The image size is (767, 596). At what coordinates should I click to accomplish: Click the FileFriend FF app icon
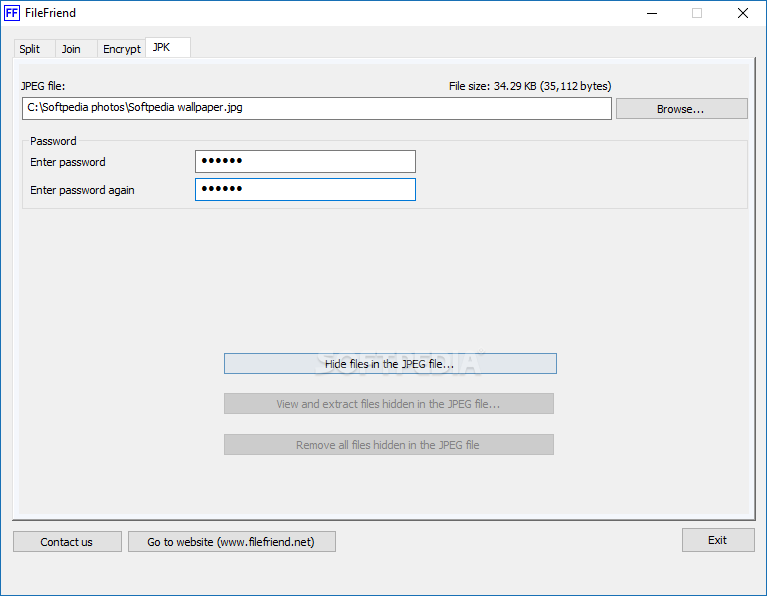tap(12, 13)
